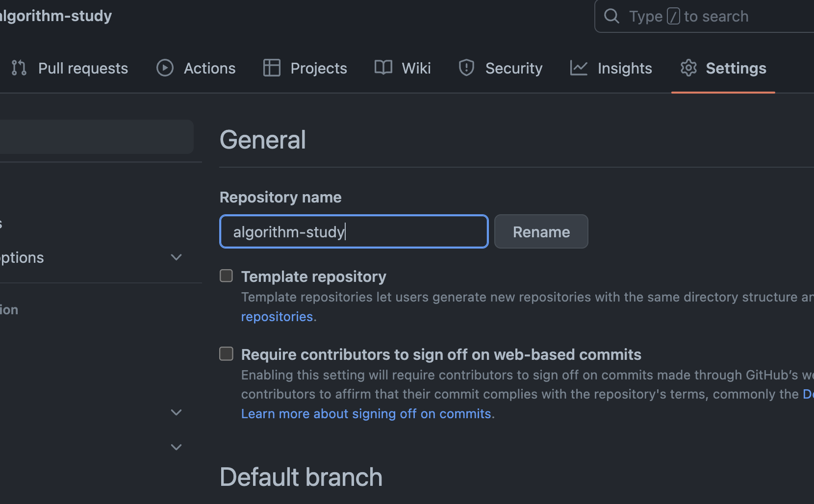
Task: Select the Settings tab label
Action: (736, 68)
